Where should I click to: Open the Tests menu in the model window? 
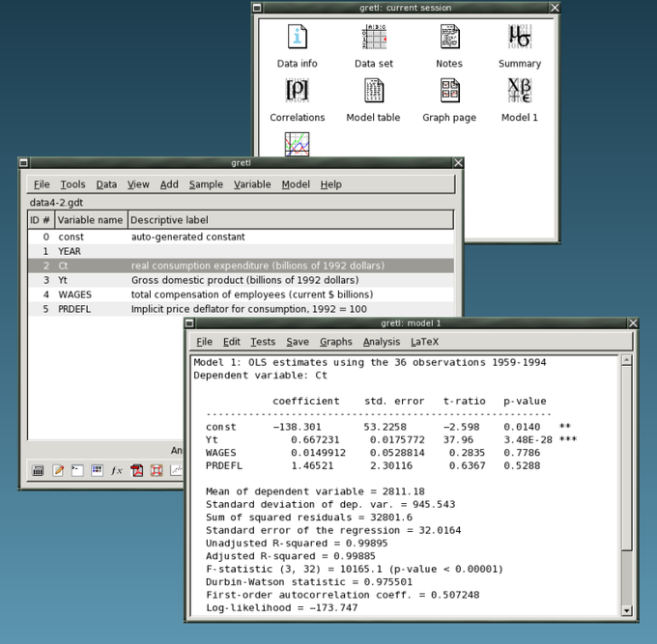pos(263,342)
